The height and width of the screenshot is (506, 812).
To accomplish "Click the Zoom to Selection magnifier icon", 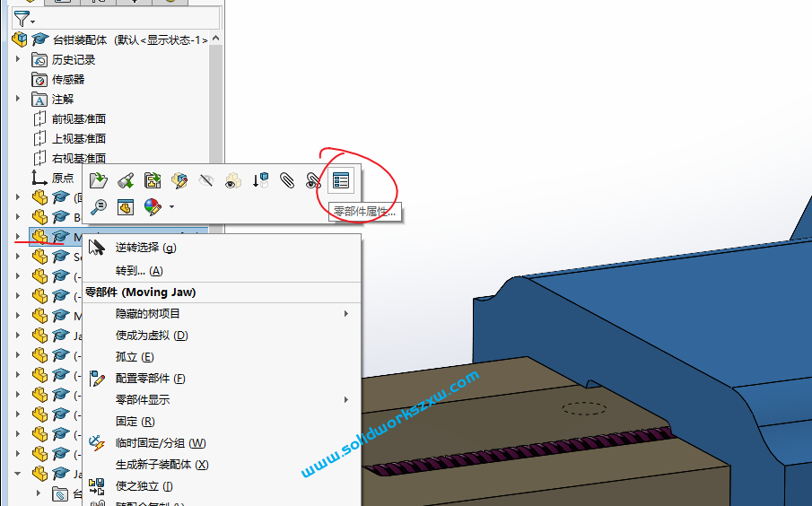I will pyautogui.click(x=99, y=207).
